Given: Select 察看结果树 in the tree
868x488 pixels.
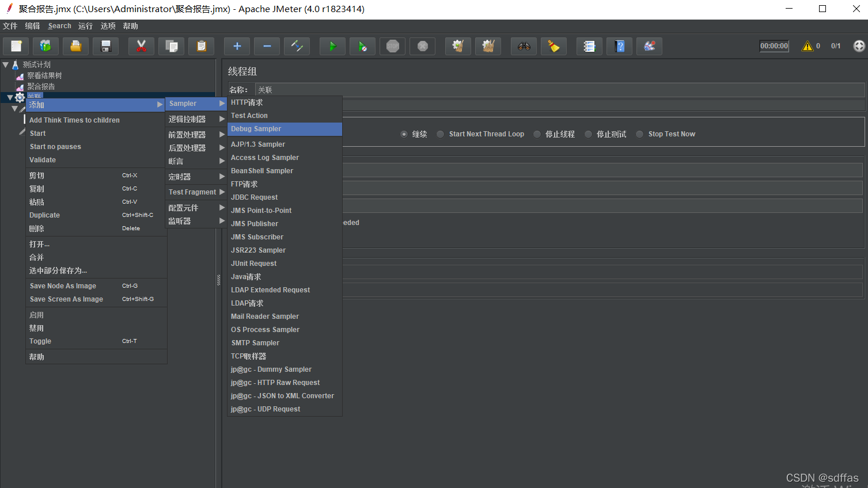Looking at the screenshot, I should coord(44,75).
